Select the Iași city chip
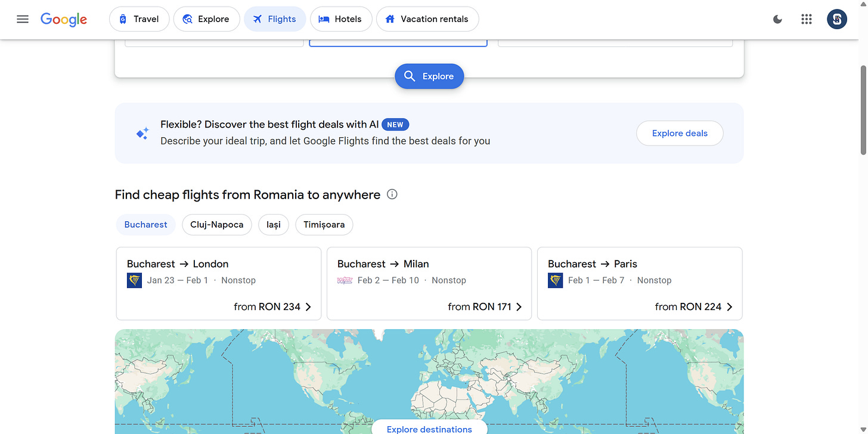Image resolution: width=868 pixels, height=434 pixels. (274, 225)
